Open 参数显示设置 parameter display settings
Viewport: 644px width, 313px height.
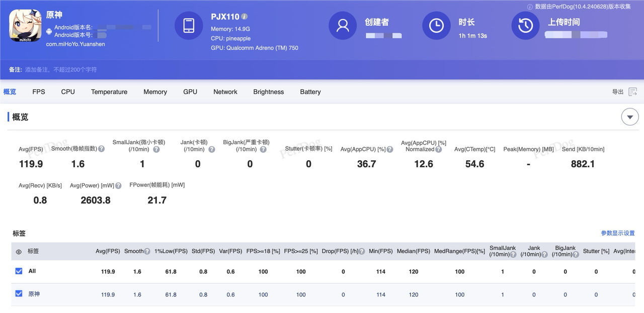pyautogui.click(x=618, y=233)
